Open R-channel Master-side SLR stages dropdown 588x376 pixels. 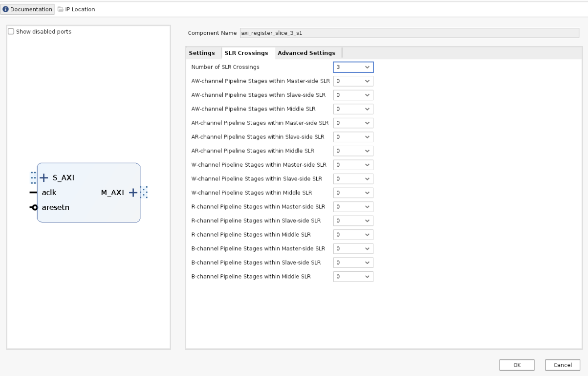click(x=353, y=206)
